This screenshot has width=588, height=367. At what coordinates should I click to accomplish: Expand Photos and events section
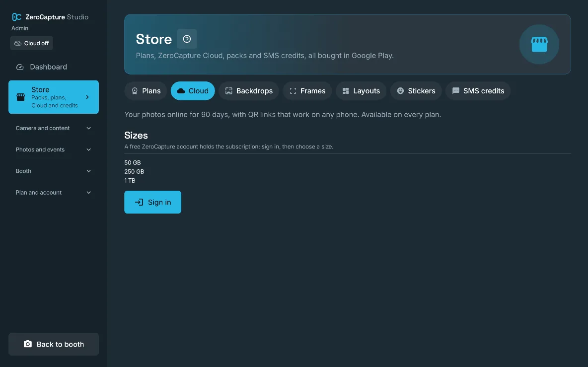54,149
